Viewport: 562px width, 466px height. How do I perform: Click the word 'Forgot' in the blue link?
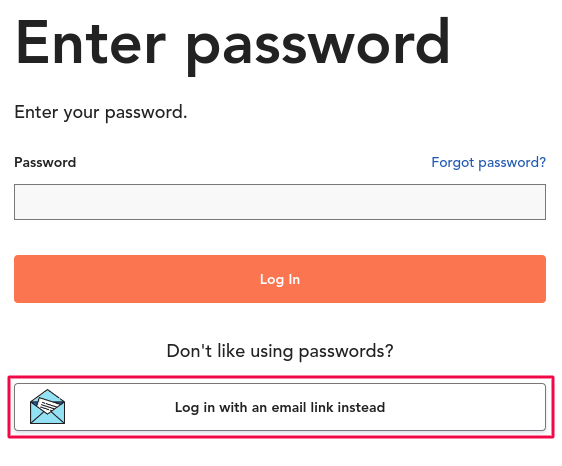(x=453, y=162)
